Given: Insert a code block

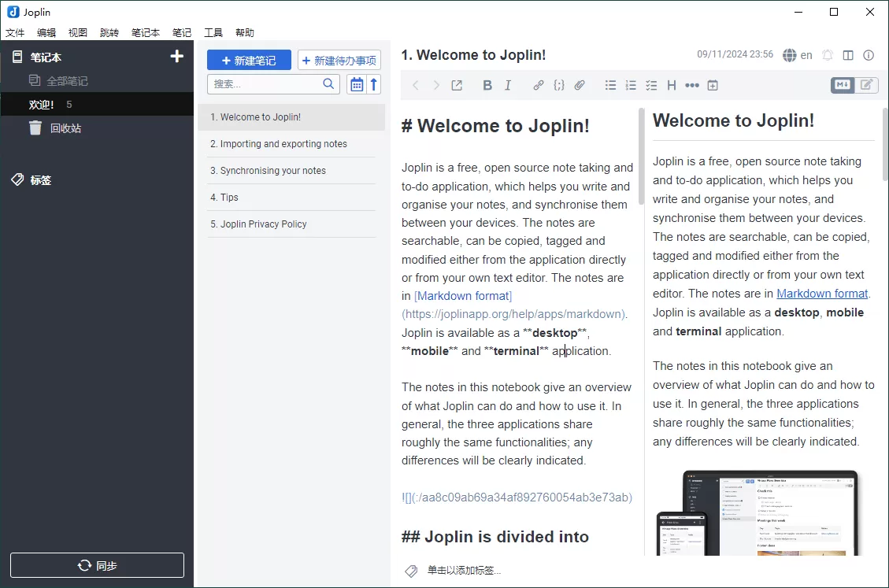Looking at the screenshot, I should (559, 84).
